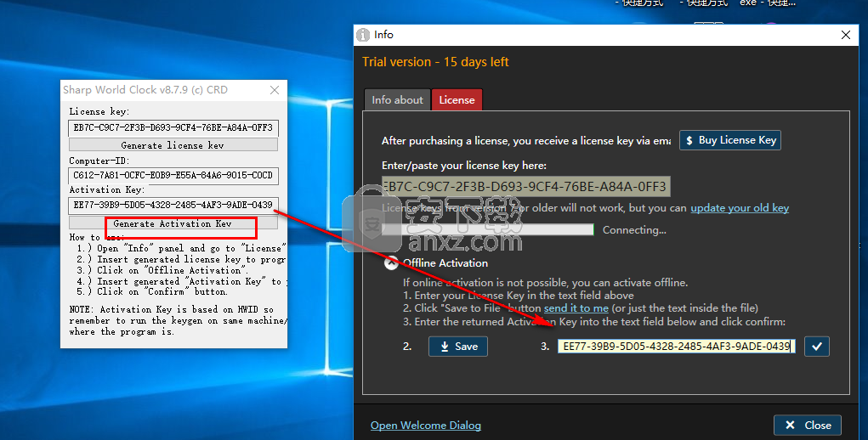This screenshot has width=868, height=440.
Task: Confirm activation key with checkmark button
Action: [816, 347]
